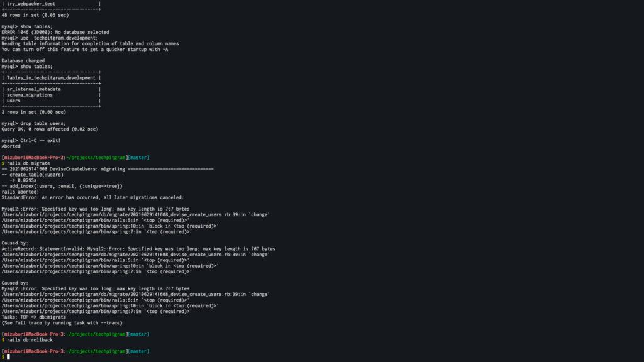Click the '48 rows in set' result line
The image size is (644, 362).
click(x=35, y=15)
